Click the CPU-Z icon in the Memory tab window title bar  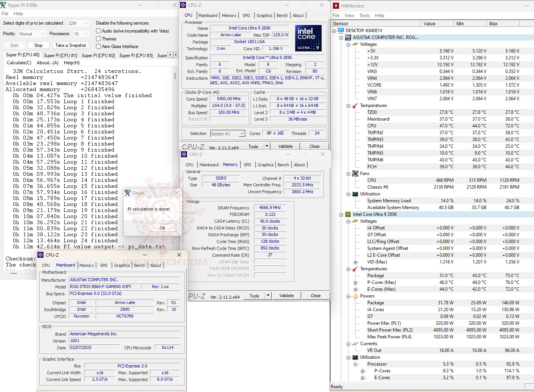(184, 154)
